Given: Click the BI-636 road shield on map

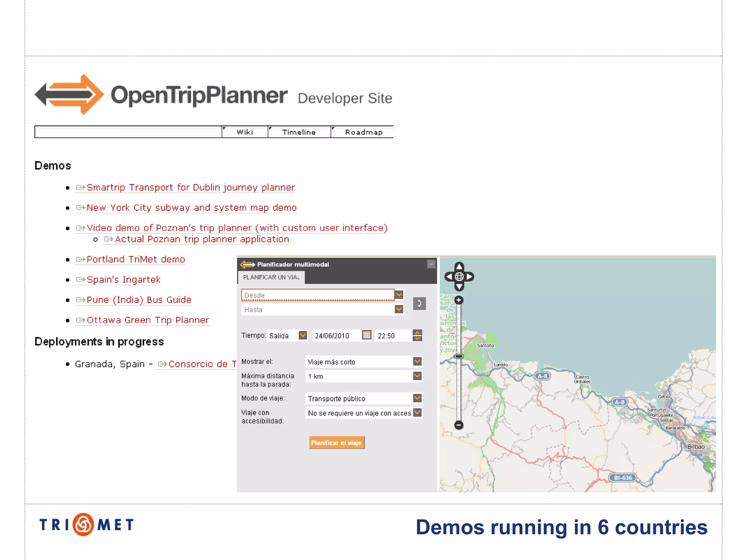Looking at the screenshot, I should coord(623,478).
